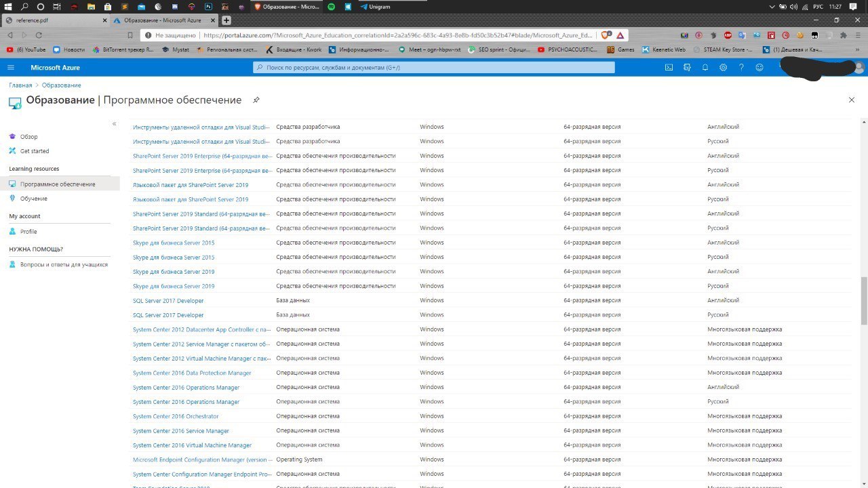This screenshot has height=488, width=868.
Task: Close the Education blade with the X
Action: (852, 100)
